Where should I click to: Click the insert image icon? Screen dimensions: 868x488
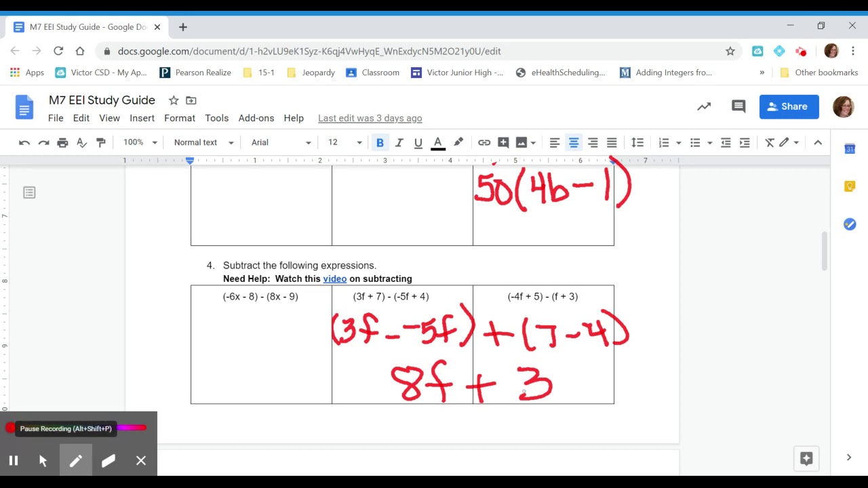521,142
